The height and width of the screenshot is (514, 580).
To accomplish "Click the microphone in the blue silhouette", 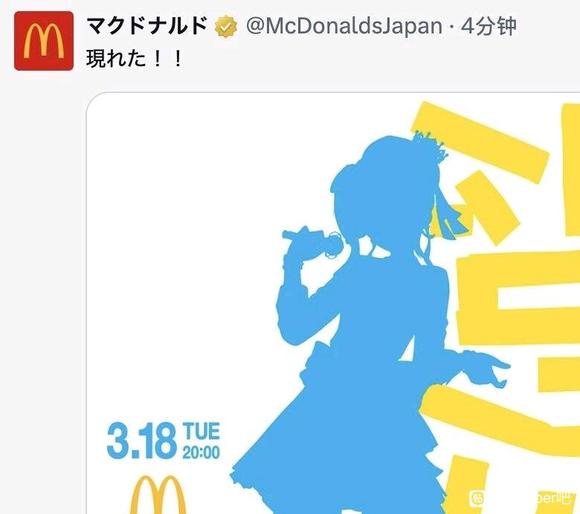I will click(313, 241).
